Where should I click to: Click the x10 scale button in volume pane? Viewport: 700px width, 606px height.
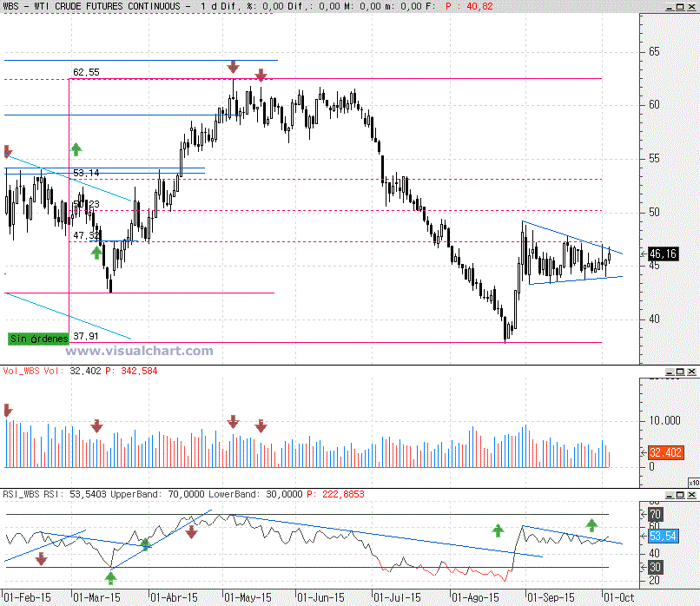click(694, 483)
